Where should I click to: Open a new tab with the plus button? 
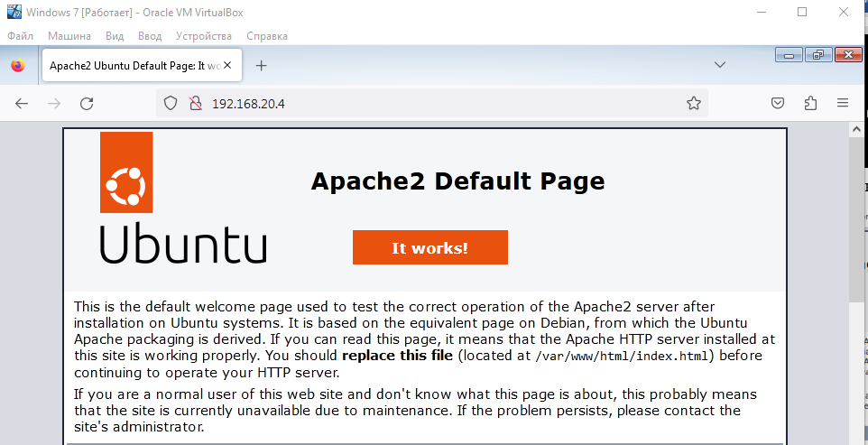click(x=262, y=65)
